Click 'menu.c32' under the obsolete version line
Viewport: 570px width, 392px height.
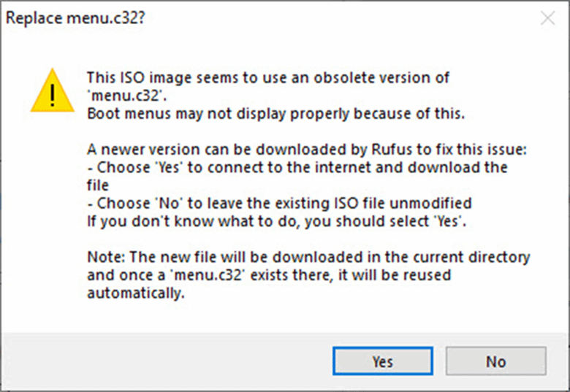(118, 96)
